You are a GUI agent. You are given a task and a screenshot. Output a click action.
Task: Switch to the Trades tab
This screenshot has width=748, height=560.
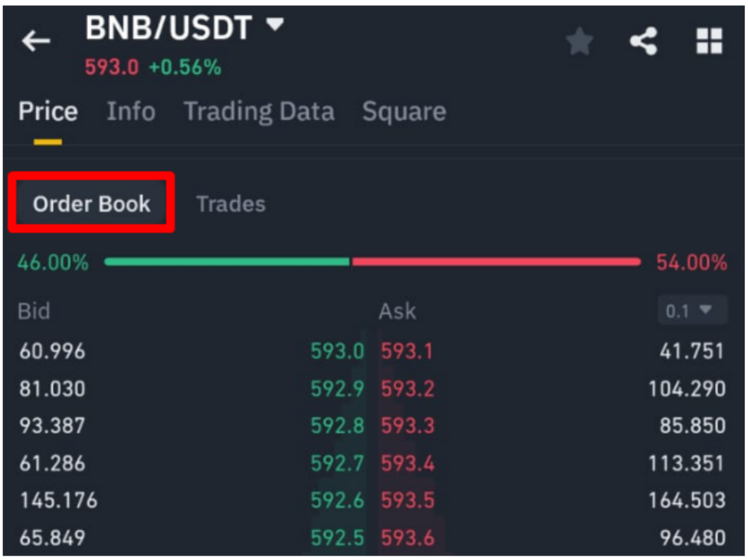[x=231, y=204]
